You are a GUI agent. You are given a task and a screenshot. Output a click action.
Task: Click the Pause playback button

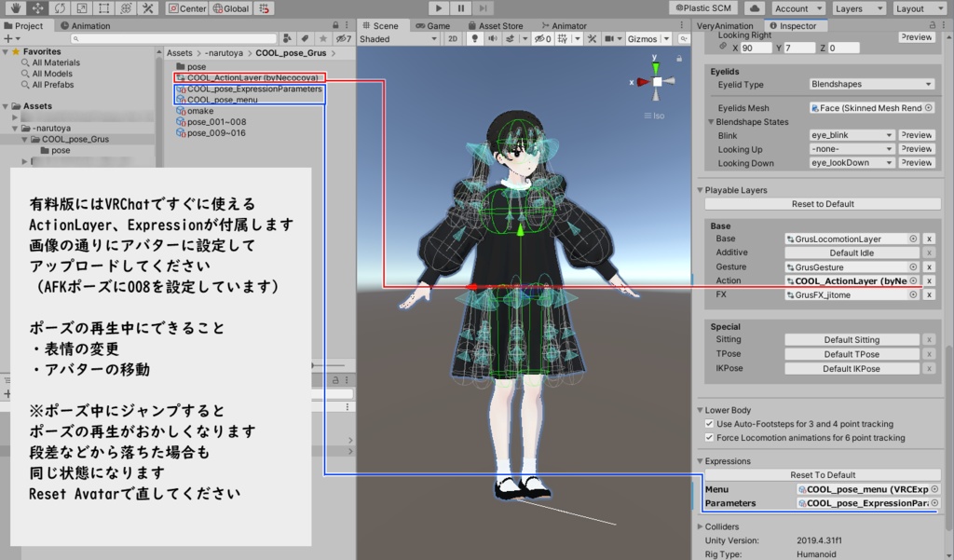460,8
